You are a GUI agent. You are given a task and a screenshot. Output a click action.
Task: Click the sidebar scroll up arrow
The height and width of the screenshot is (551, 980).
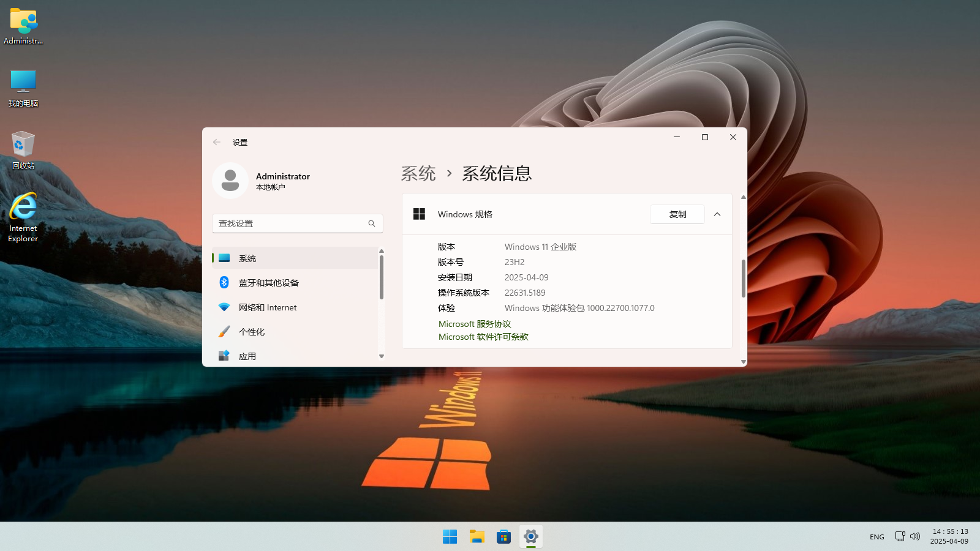(x=382, y=251)
